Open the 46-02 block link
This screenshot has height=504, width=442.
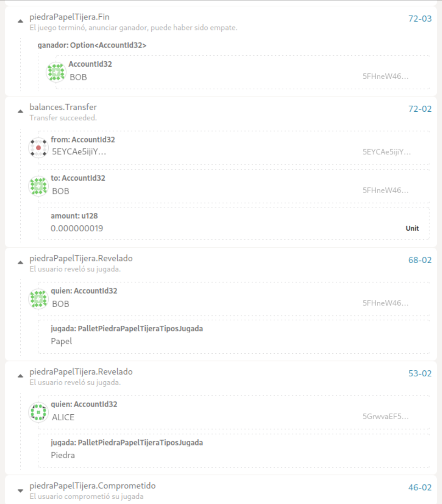pos(420,487)
